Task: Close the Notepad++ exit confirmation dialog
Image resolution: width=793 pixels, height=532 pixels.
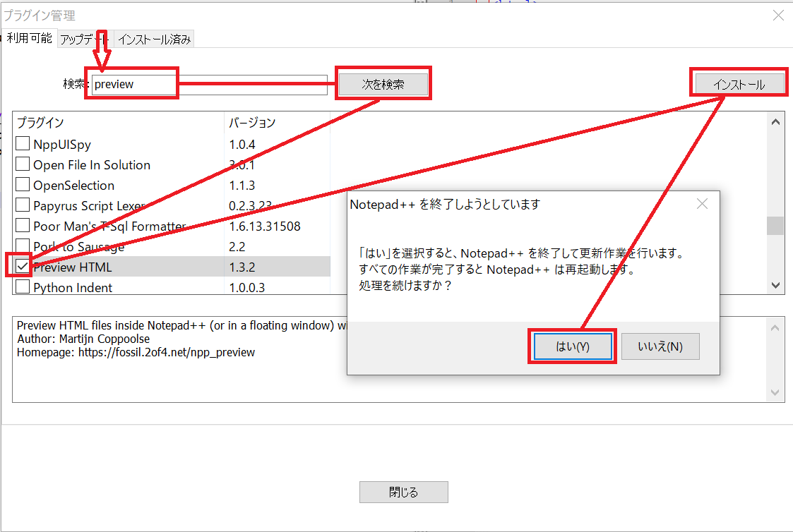Action: point(702,204)
